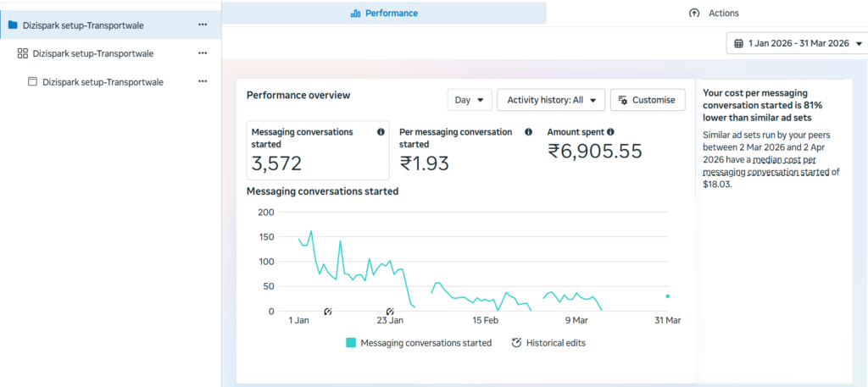Screen dimensions: 868x387
Task: Open the 1 Jan 2026 - 31 Mar 2026 date picker
Action: [798, 43]
